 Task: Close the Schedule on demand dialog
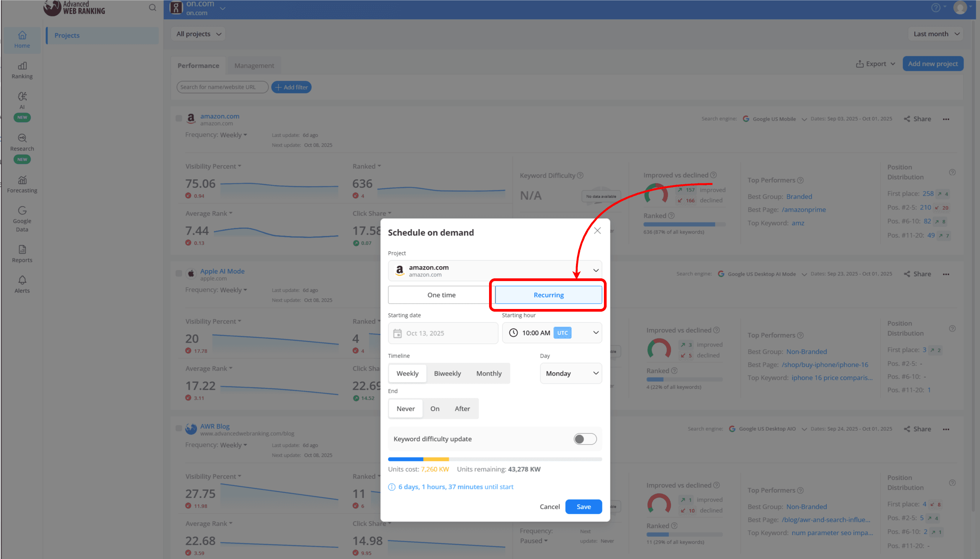coord(597,230)
